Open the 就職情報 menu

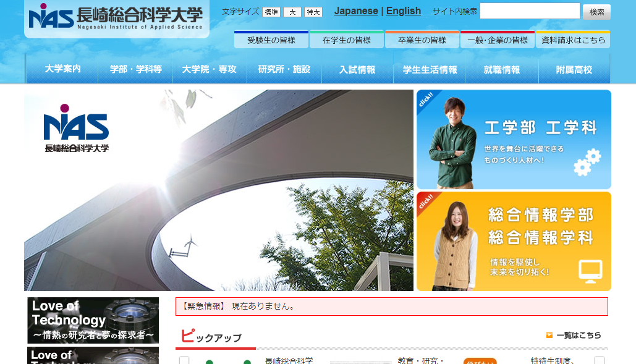click(x=502, y=69)
